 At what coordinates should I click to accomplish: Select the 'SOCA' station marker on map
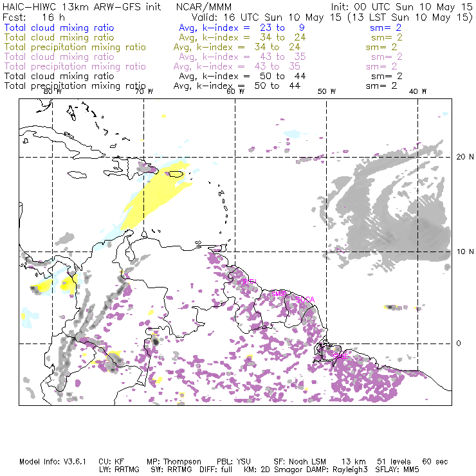coord(305,300)
